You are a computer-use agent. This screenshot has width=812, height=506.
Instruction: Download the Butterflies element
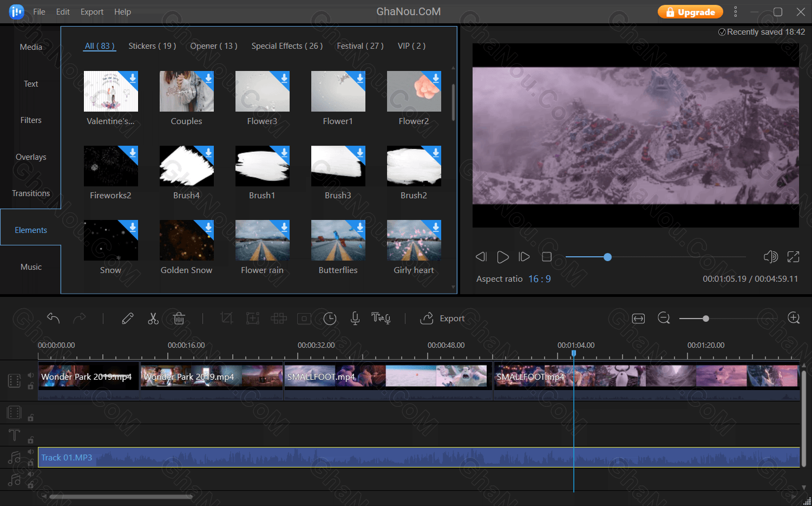pyautogui.click(x=359, y=227)
